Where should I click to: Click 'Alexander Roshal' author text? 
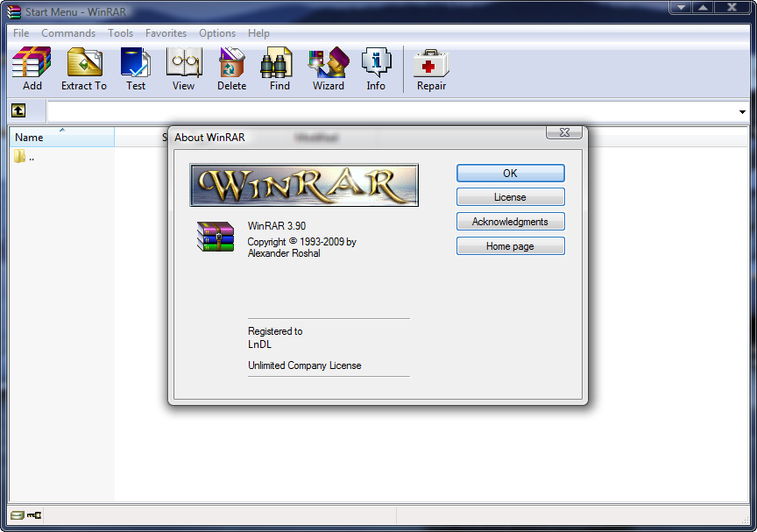tap(284, 253)
